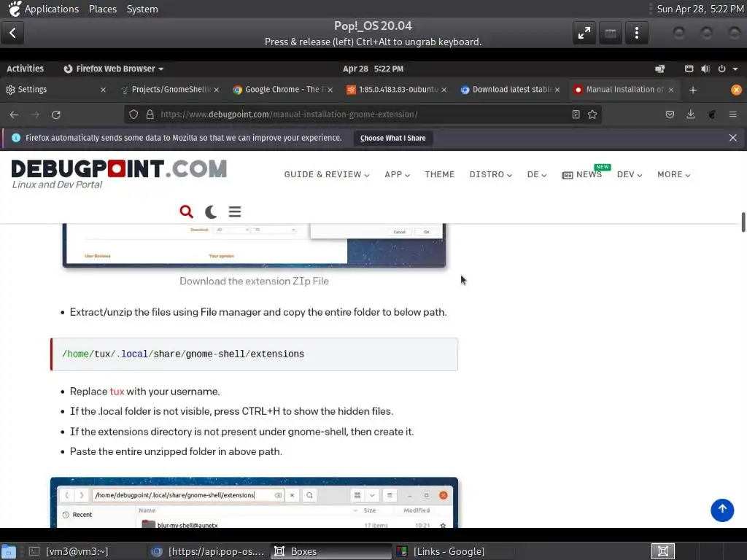Click the host clock Sun Apr 28
Image resolution: width=747 pixels, height=560 pixels.
pos(700,9)
